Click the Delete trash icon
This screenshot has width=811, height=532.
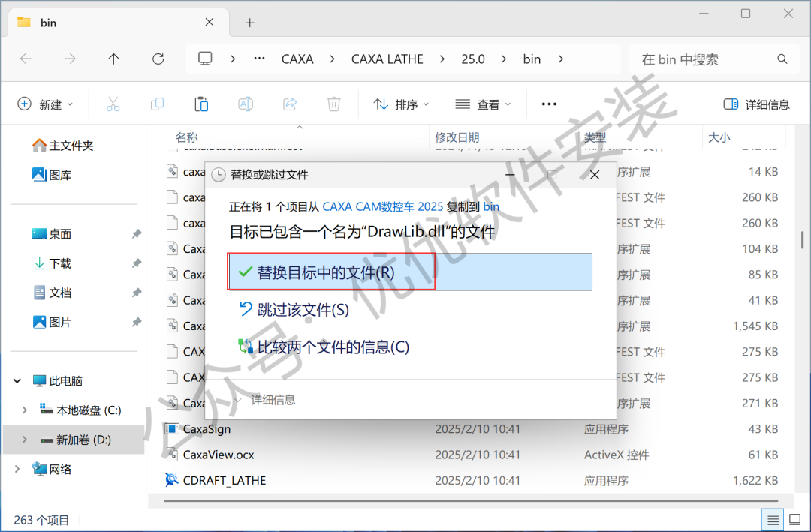click(333, 104)
